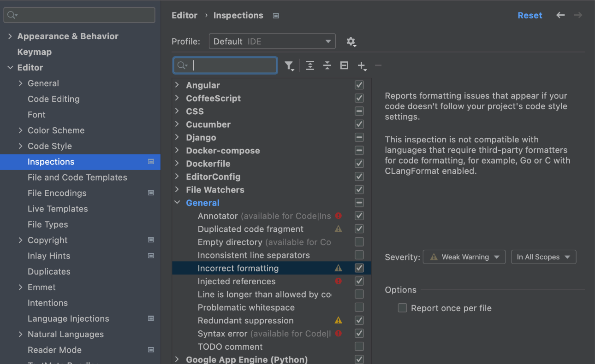Open the Code Editing settings page
Image resolution: width=595 pixels, height=364 pixels.
coord(54,99)
